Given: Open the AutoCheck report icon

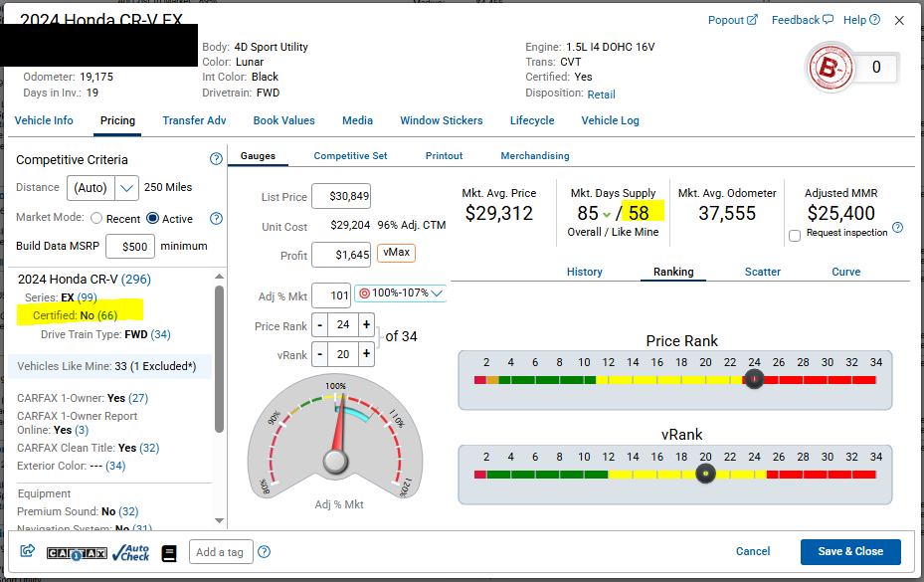Looking at the screenshot, I should 131,552.
